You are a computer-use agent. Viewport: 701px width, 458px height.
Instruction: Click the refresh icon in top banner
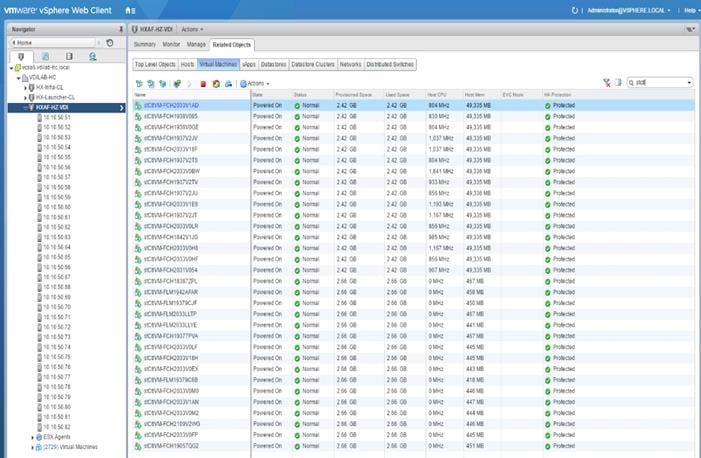pyautogui.click(x=574, y=10)
